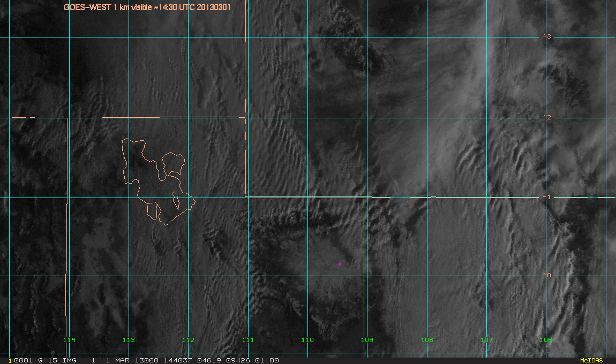
Task: Click the G-15 satellite label in status bar
Action: 48,360
